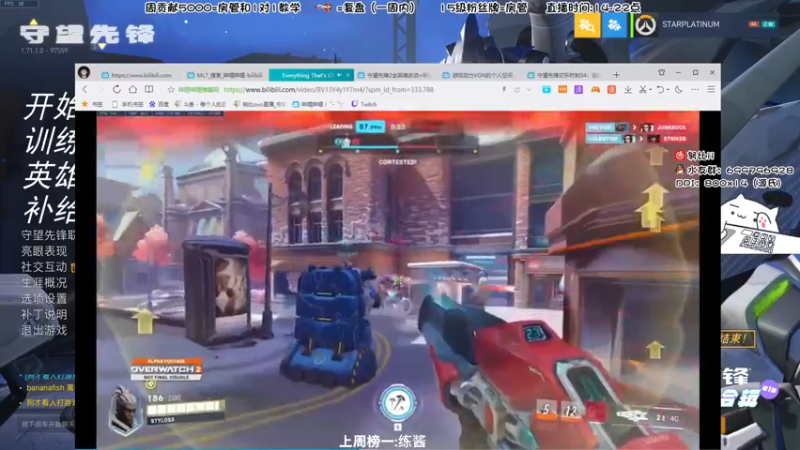Select 亮眼表现 in the Overwatch menu
The height and width of the screenshot is (450, 800).
pos(44,251)
